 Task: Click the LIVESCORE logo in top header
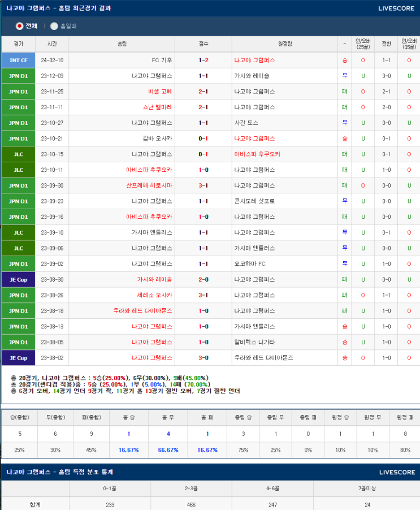click(x=396, y=8)
